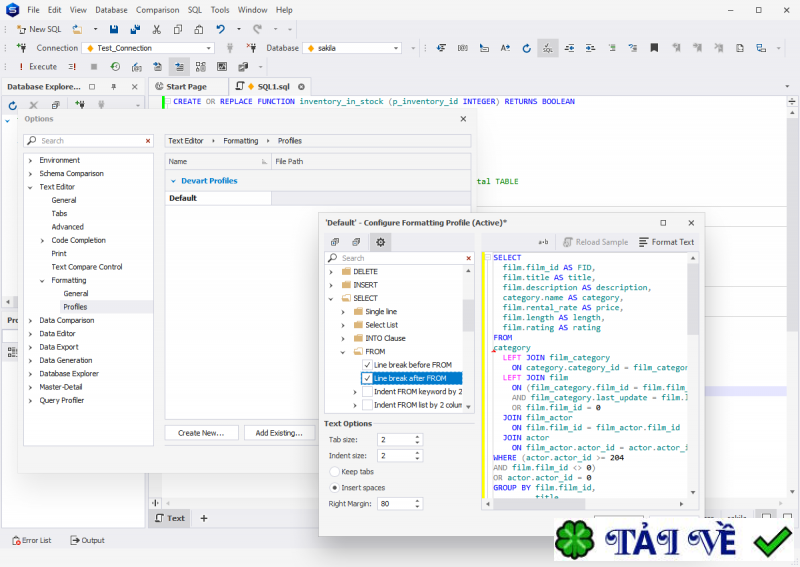Click the Save icon in the main toolbar
Screen dimensions: 800x567
pos(112,29)
